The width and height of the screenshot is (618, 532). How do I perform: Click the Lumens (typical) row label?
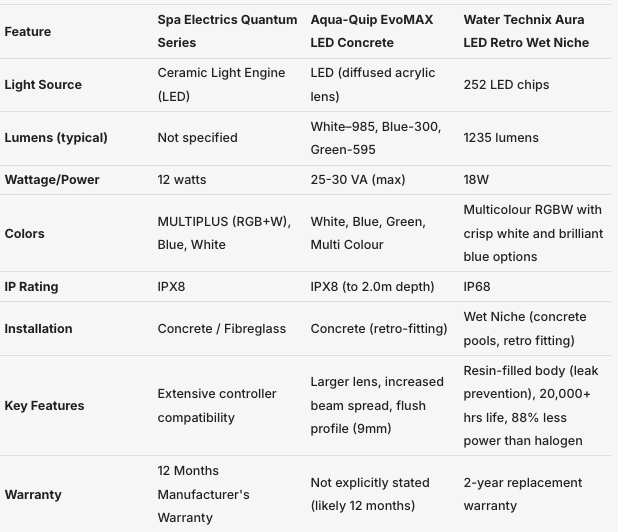pos(56,138)
